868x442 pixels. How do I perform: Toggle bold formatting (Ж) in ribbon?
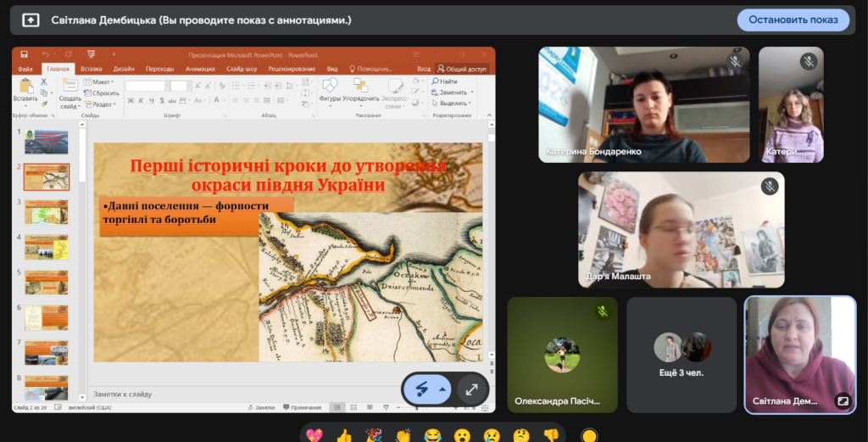(131, 101)
